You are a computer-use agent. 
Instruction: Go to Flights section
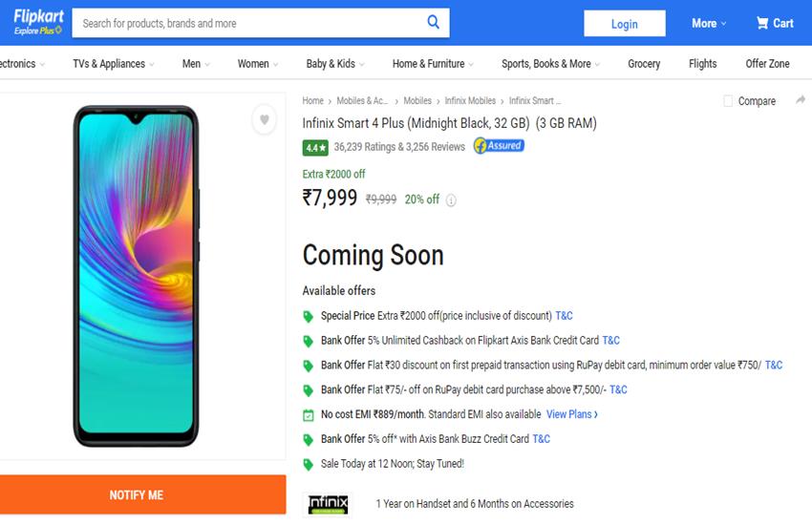coord(702,64)
